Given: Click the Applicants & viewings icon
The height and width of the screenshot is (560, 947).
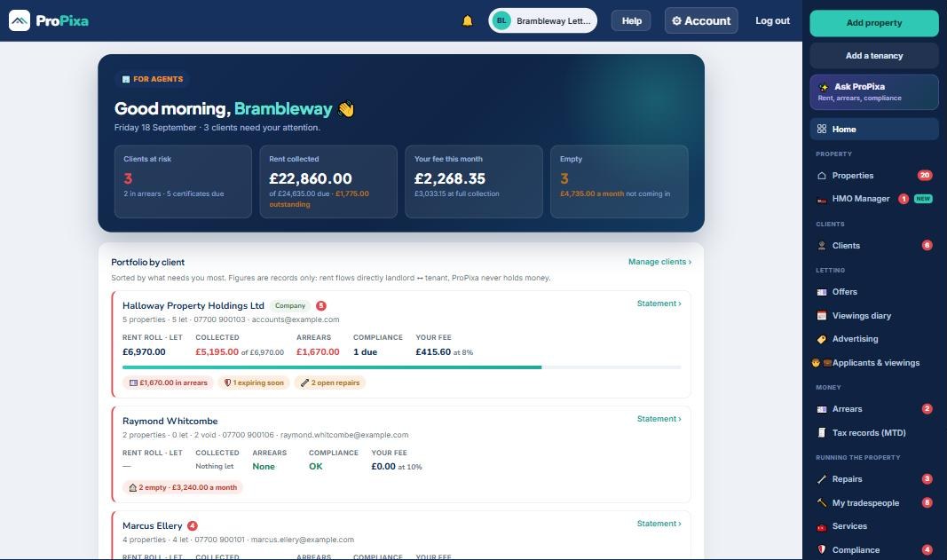Looking at the screenshot, I should point(821,363).
